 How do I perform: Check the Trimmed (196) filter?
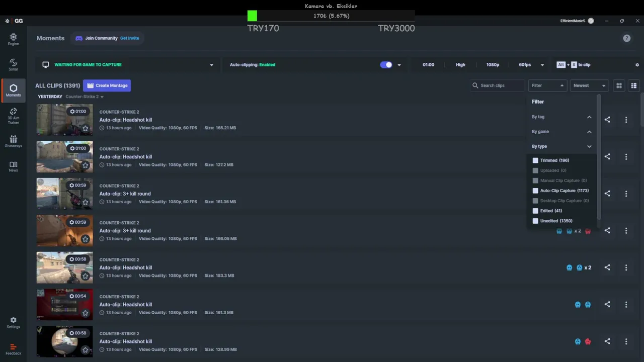click(x=535, y=160)
